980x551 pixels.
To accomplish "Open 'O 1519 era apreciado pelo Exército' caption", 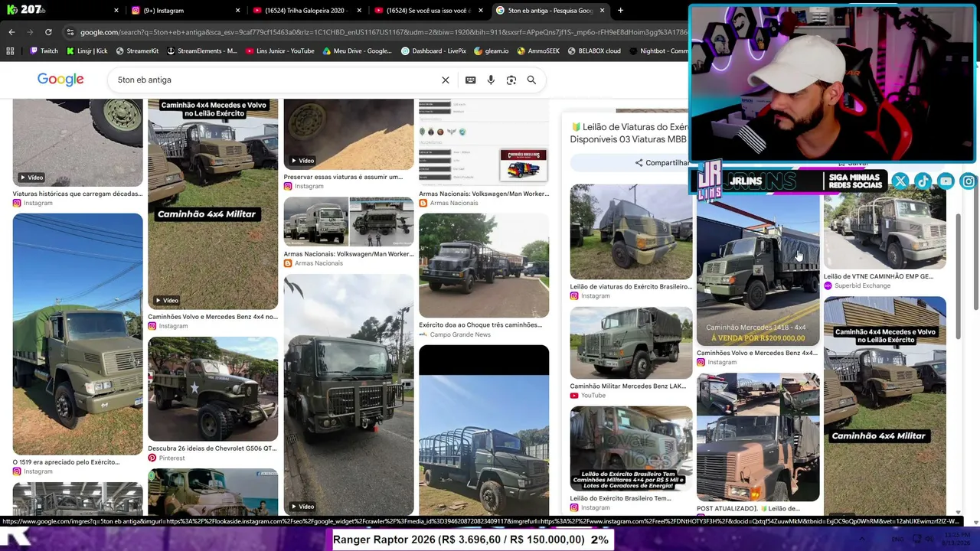I will click(x=66, y=462).
